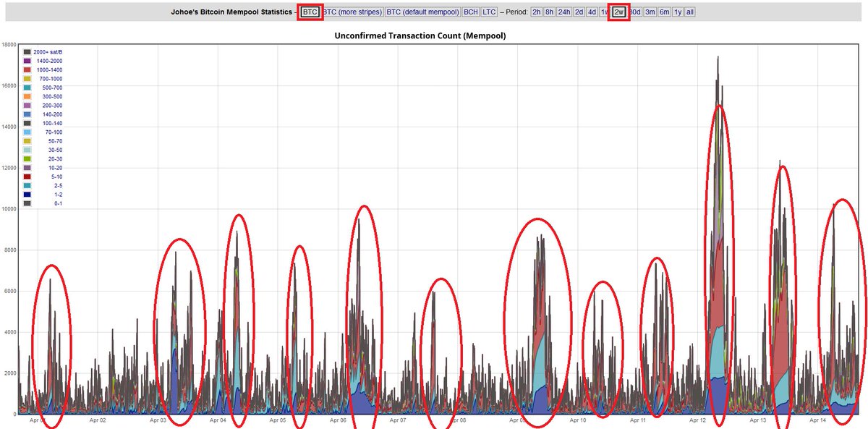Image resolution: width=868 pixels, height=429 pixels.
Task: Switch to the BCH mempool statistics
Action: click(471, 12)
